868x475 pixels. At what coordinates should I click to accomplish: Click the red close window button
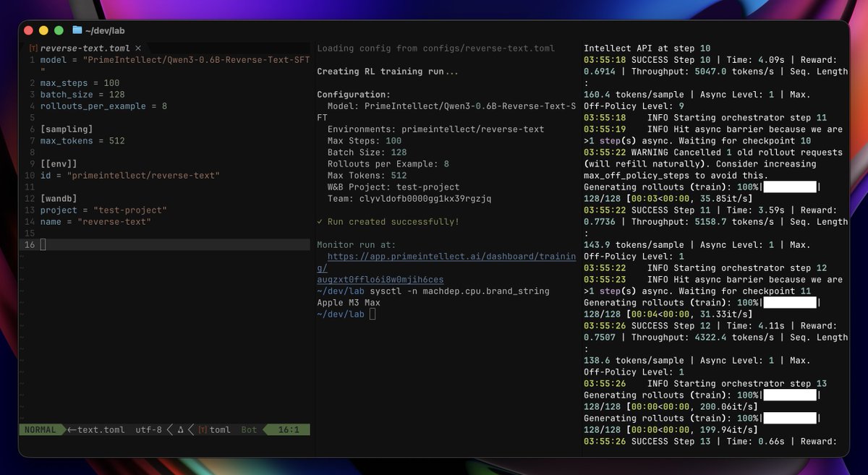(29, 30)
